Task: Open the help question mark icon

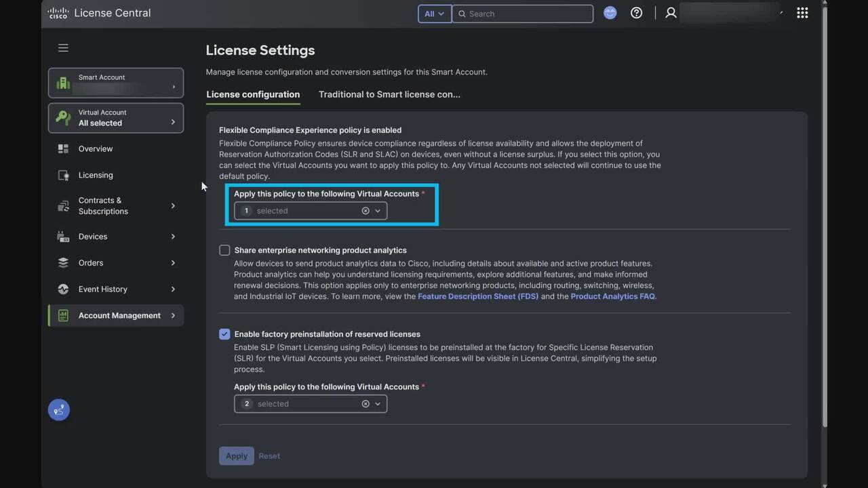Action: pos(636,13)
